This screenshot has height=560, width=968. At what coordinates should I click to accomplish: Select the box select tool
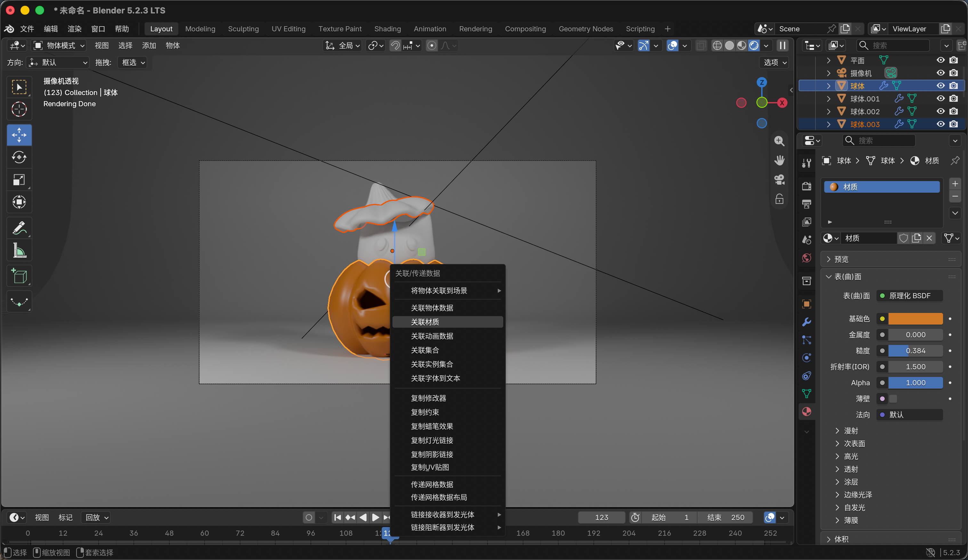tap(19, 87)
